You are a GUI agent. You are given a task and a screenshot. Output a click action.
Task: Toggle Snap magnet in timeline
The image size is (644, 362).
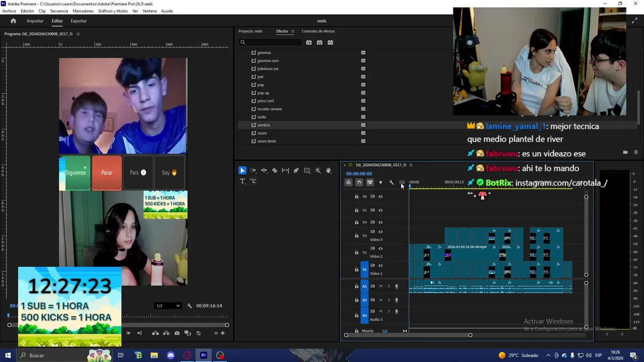coord(359,183)
